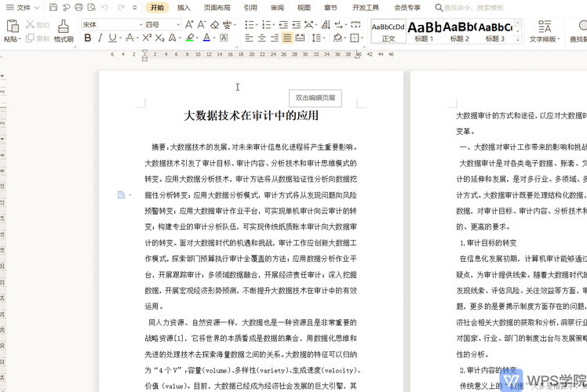Switch to the 页面布局 tab
The width and height of the screenshot is (587, 392).
click(x=217, y=8)
